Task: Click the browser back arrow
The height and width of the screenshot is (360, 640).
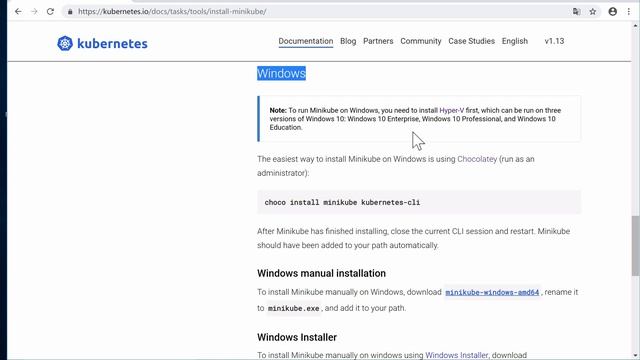Action: 18,11
